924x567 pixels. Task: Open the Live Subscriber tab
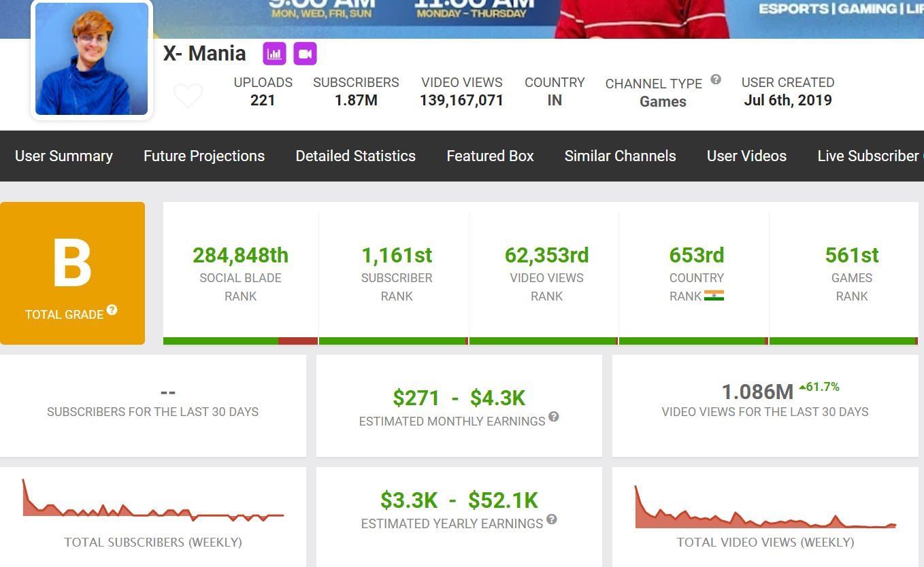[868, 156]
